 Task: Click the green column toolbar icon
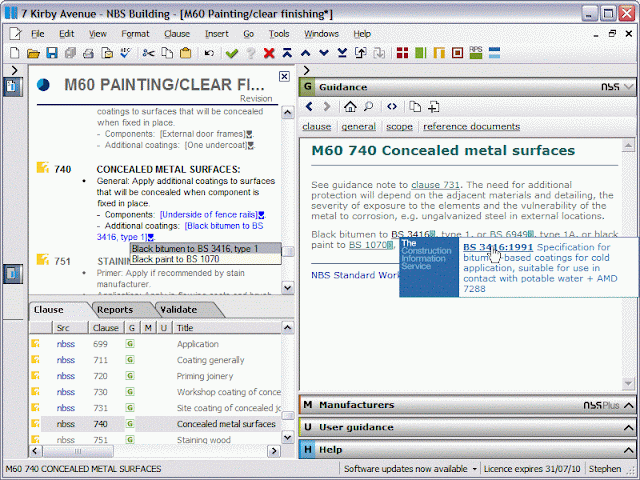pos(420,53)
